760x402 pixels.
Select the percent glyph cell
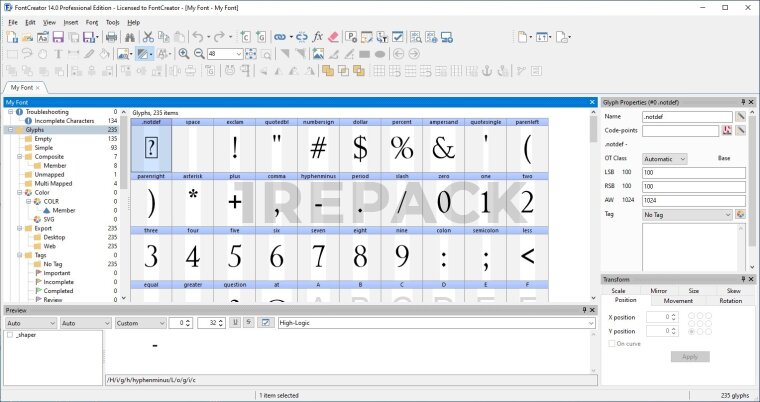coord(402,147)
